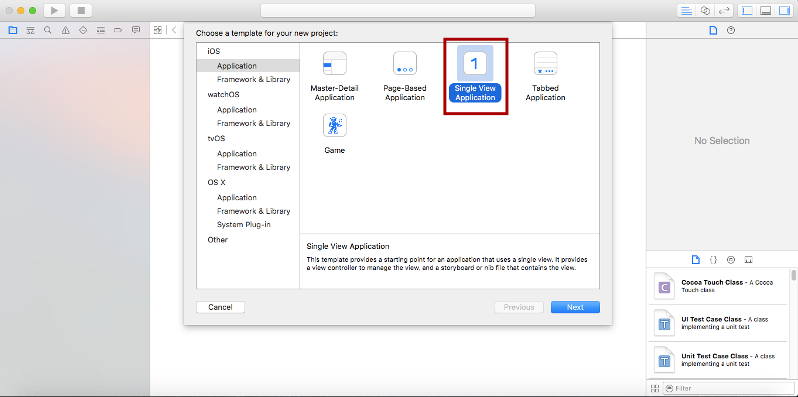Viewport: 798px width, 397px height.
Task: Select the watchOS category
Action: coord(223,95)
